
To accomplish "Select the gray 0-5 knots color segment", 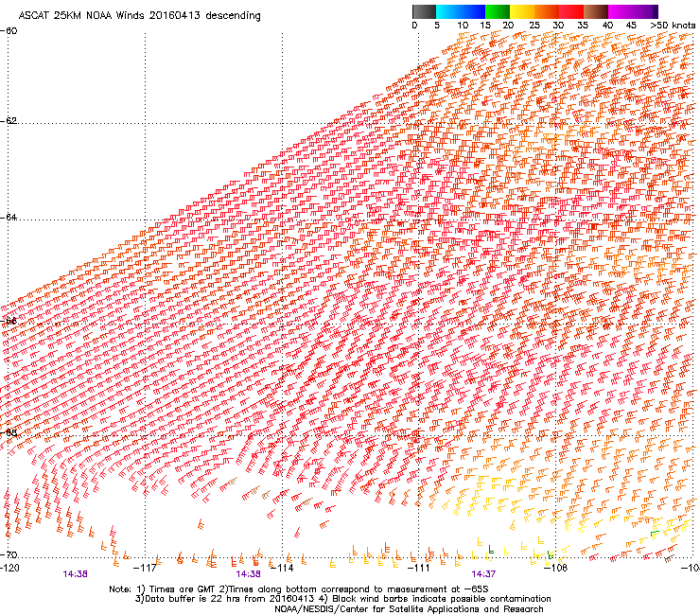I will [424, 11].
